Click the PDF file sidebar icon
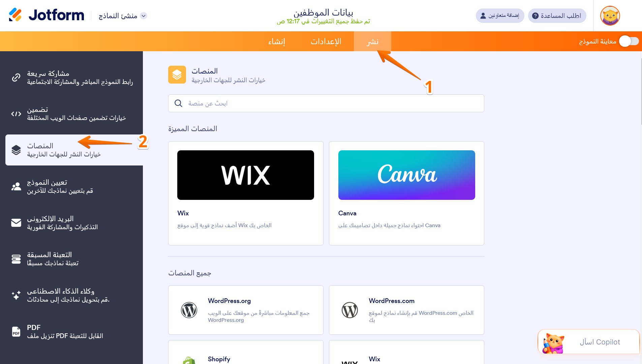This screenshot has height=364, width=642. click(x=16, y=332)
